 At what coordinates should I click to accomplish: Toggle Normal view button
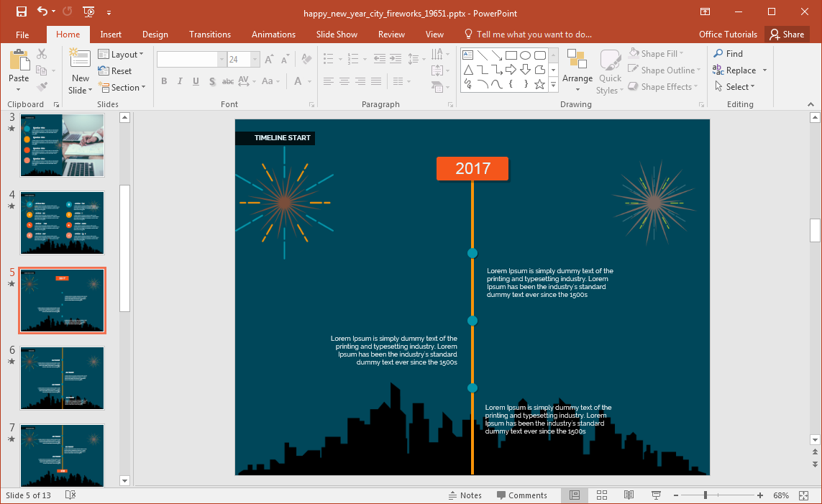[x=575, y=495]
